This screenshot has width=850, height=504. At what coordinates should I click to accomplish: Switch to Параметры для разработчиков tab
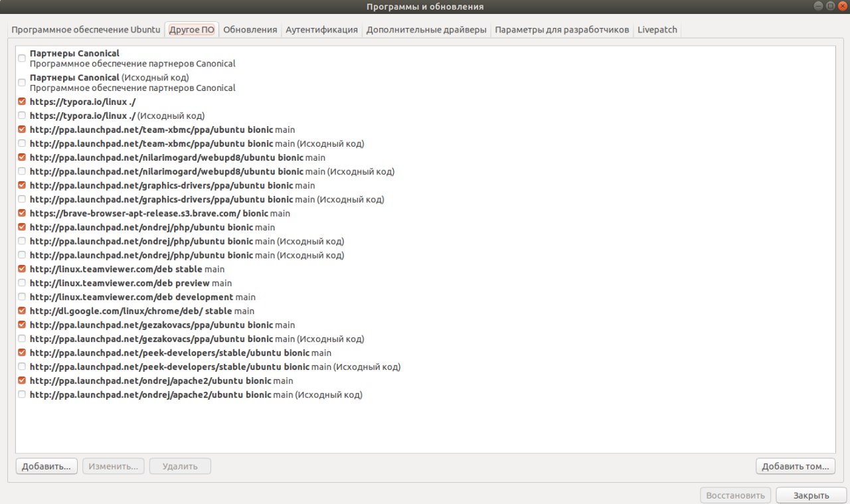(562, 30)
